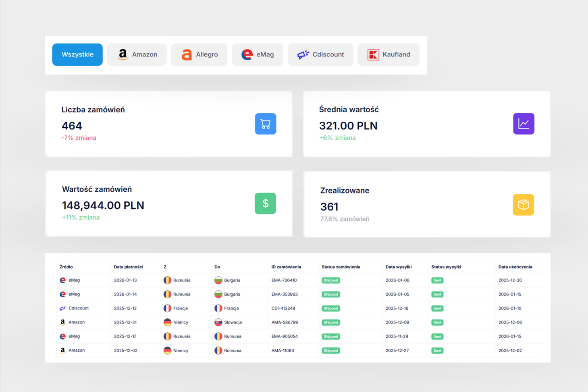Open order ID EMA-736410
Screen dimensions: 588x392
coord(284,280)
